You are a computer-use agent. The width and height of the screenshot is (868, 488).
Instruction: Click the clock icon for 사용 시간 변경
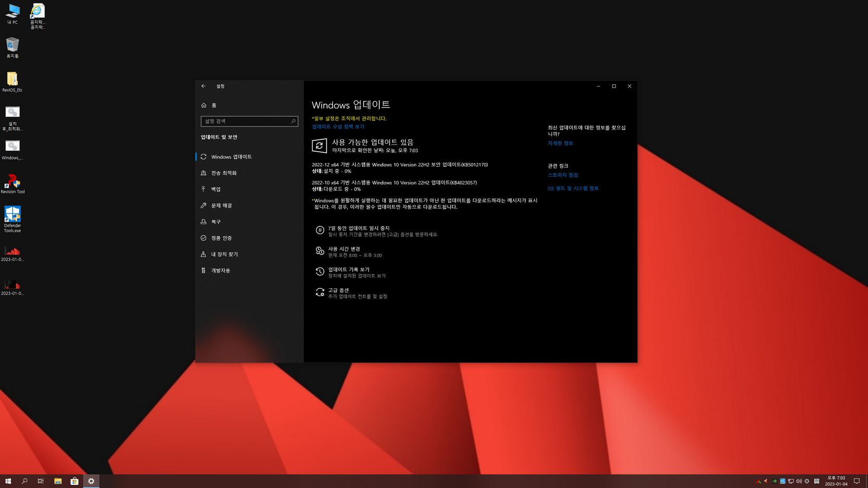(320, 251)
